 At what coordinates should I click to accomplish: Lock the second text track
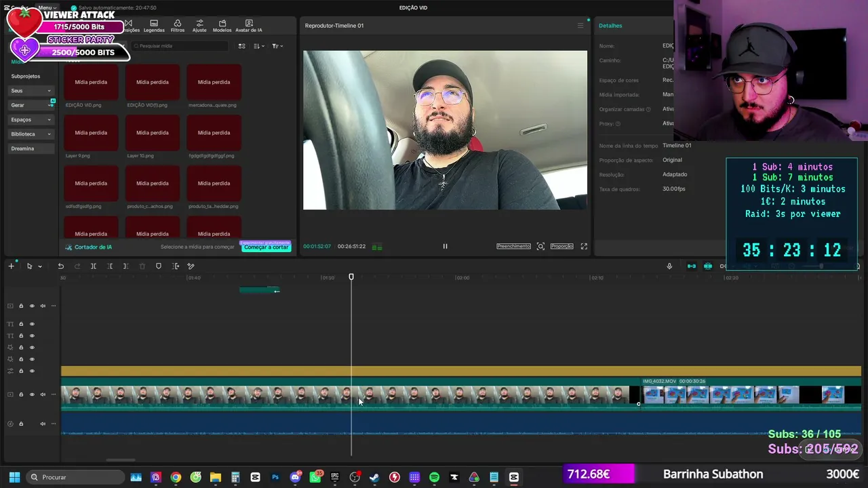21,335
